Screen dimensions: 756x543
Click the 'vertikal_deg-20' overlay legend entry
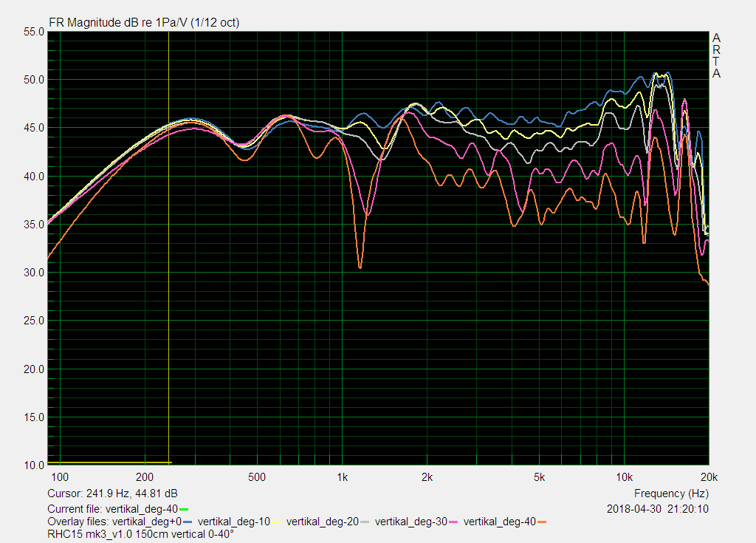tap(323, 522)
